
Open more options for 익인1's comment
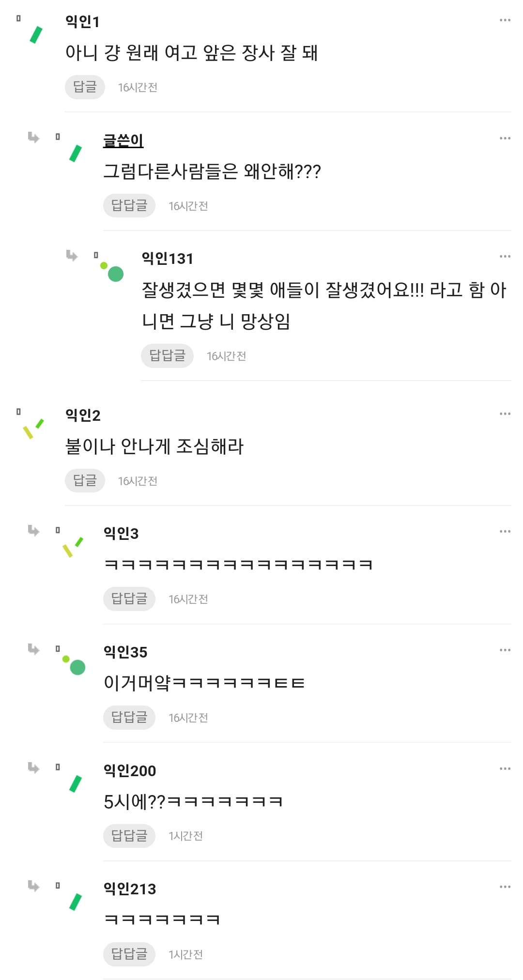[505, 20]
